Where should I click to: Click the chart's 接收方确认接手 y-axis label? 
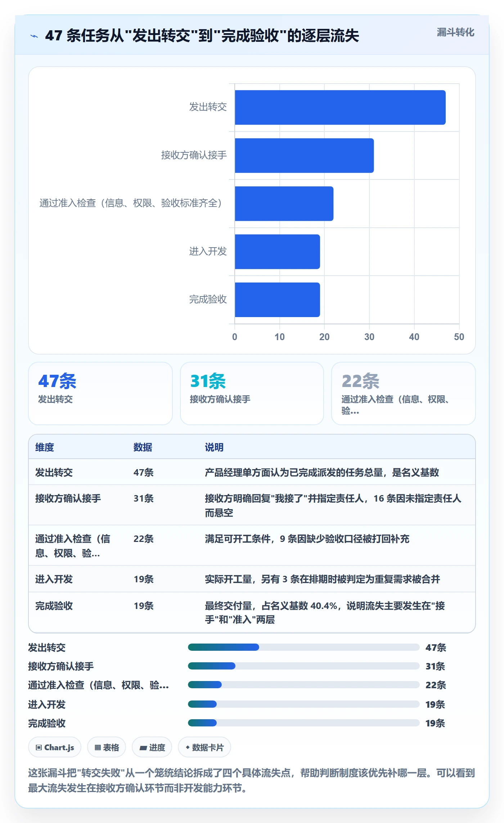click(194, 155)
